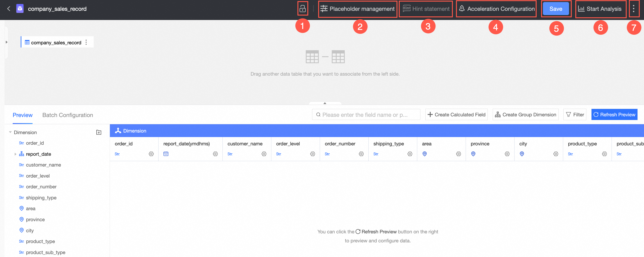This screenshot has height=257, width=644.
Task: Switch to Batch Configuration tab
Action: pos(68,115)
